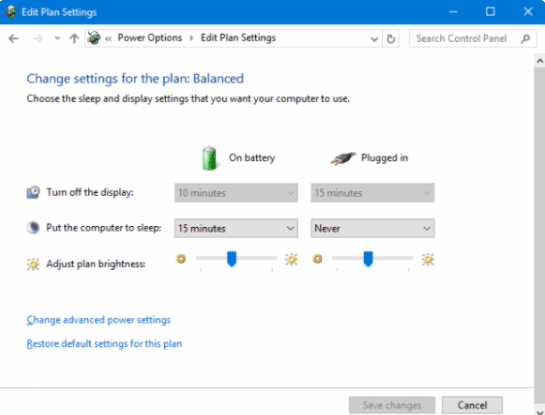Image resolution: width=545 pixels, height=415 pixels.
Task: Click the Power Options address bar icon
Action: (93, 38)
